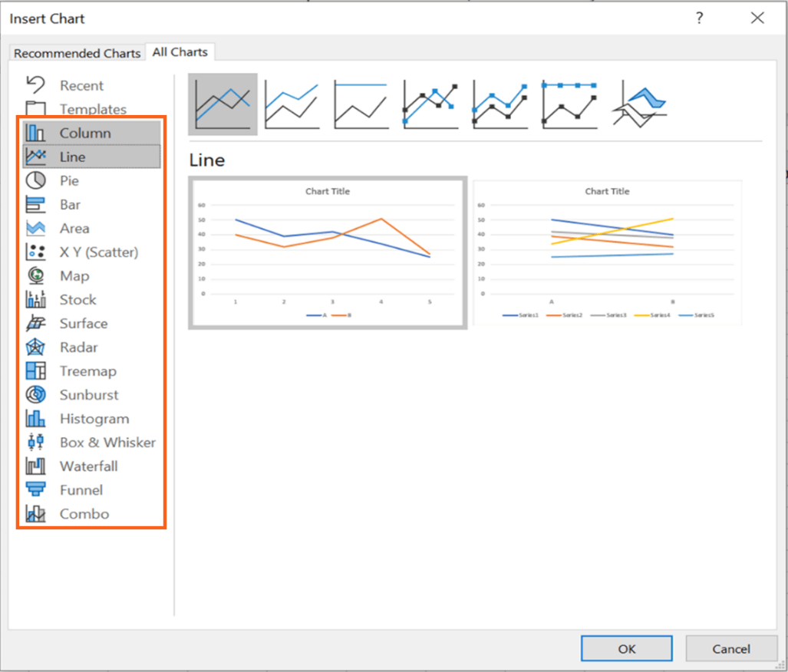Choose the X Y (Scatter) chart icon
This screenshot has width=788, height=672.
91,252
